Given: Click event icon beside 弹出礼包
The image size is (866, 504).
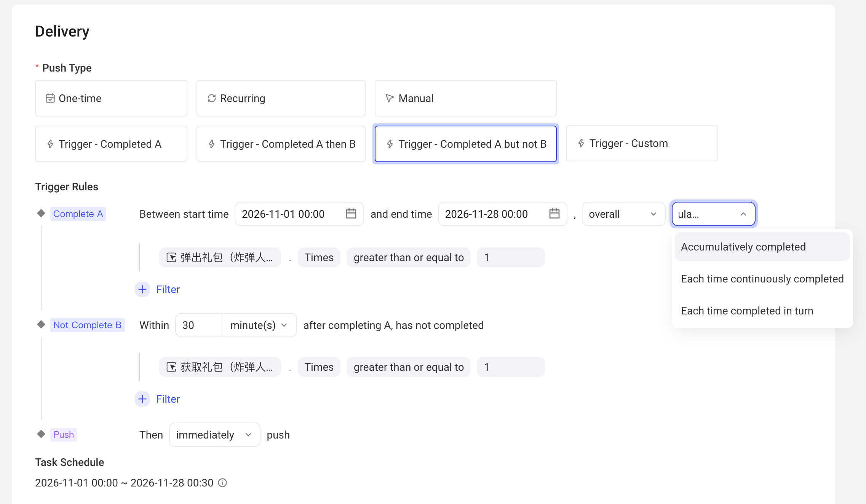Looking at the screenshot, I should tap(171, 258).
